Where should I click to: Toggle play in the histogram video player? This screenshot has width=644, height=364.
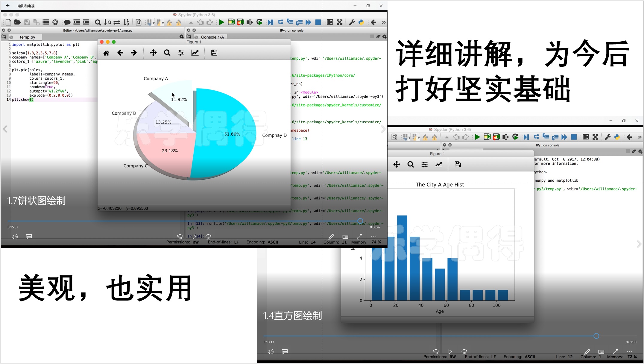tap(450, 352)
